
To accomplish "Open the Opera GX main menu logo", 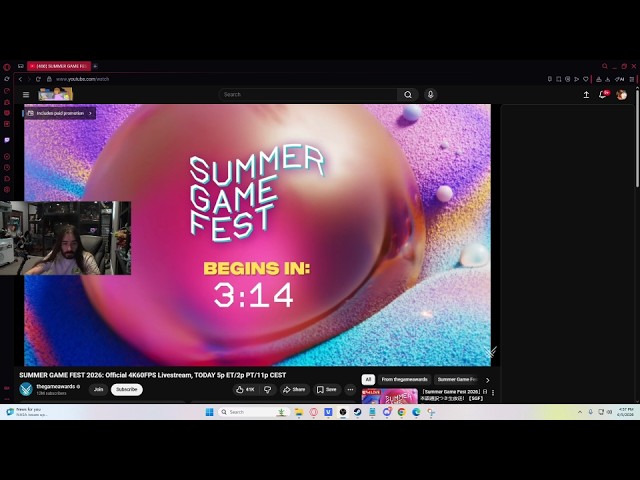I will [7, 67].
